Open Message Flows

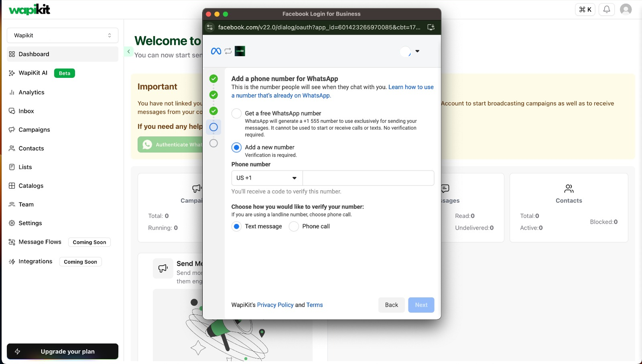pos(40,242)
